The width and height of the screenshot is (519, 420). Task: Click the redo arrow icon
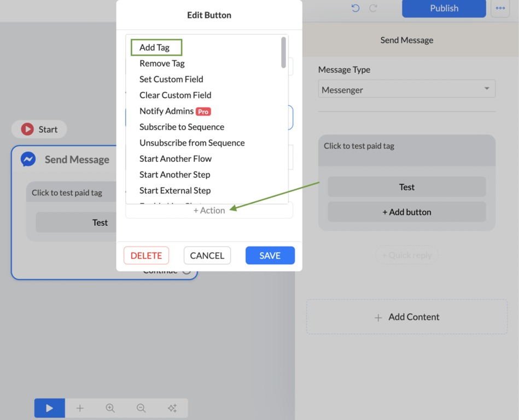[x=374, y=8]
